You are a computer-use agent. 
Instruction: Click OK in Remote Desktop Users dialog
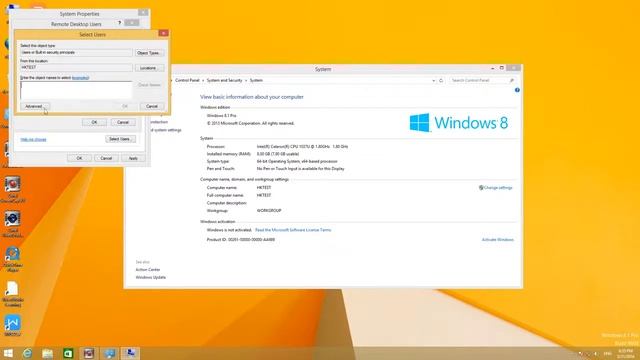94,122
